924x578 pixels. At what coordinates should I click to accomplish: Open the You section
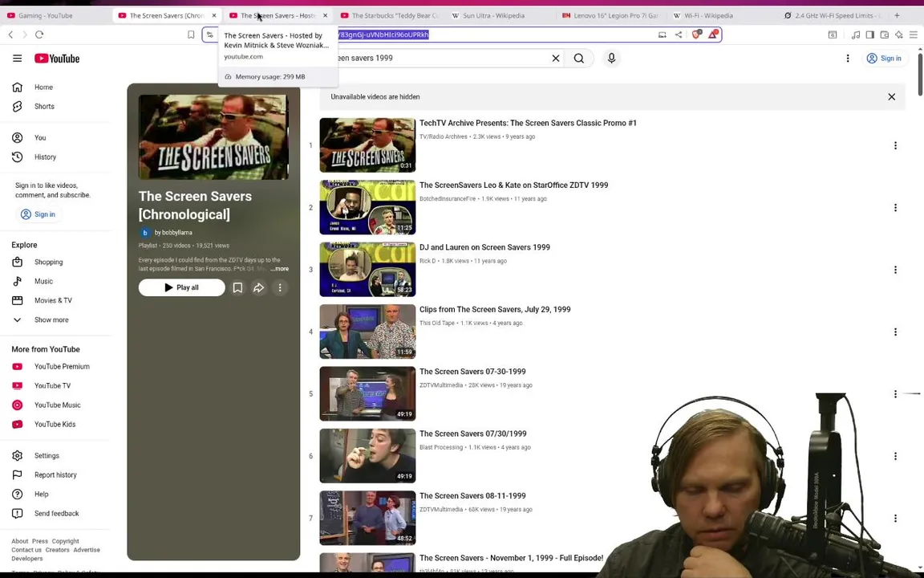pyautogui.click(x=39, y=138)
